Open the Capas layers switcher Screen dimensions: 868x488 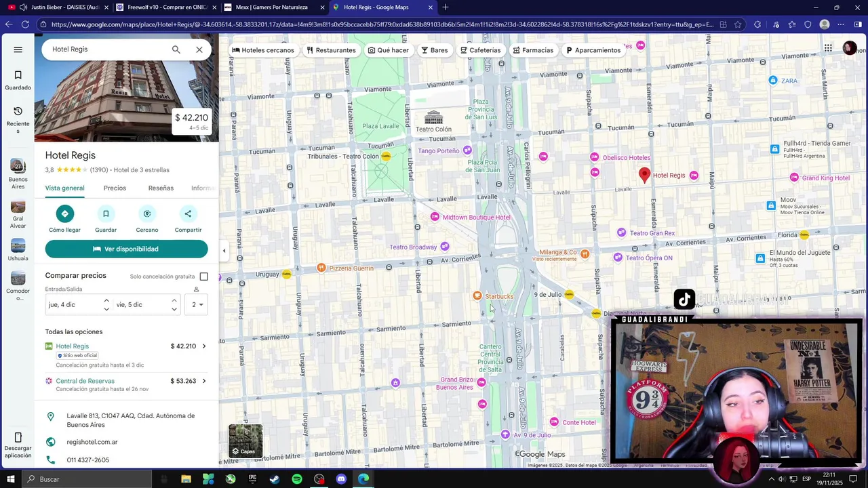click(x=245, y=441)
